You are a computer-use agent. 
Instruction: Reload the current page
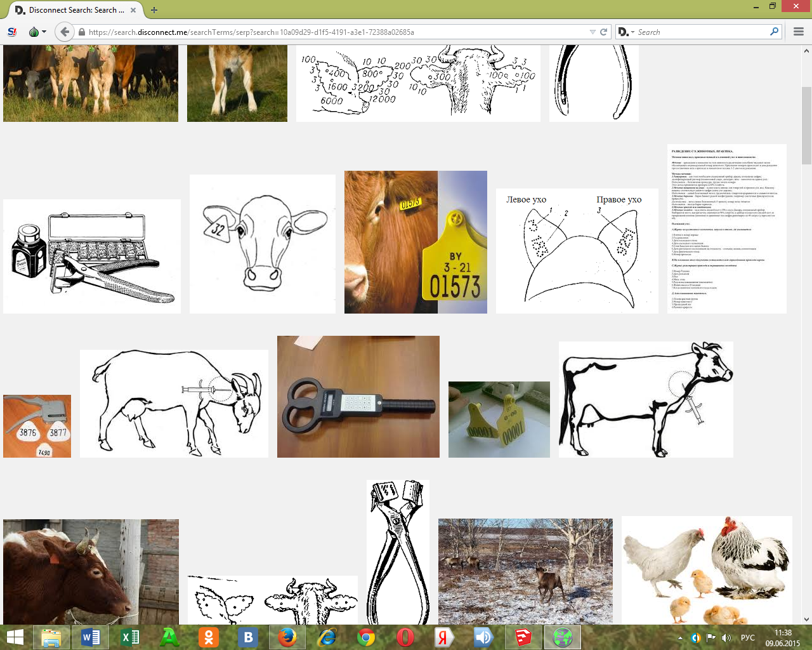point(604,32)
